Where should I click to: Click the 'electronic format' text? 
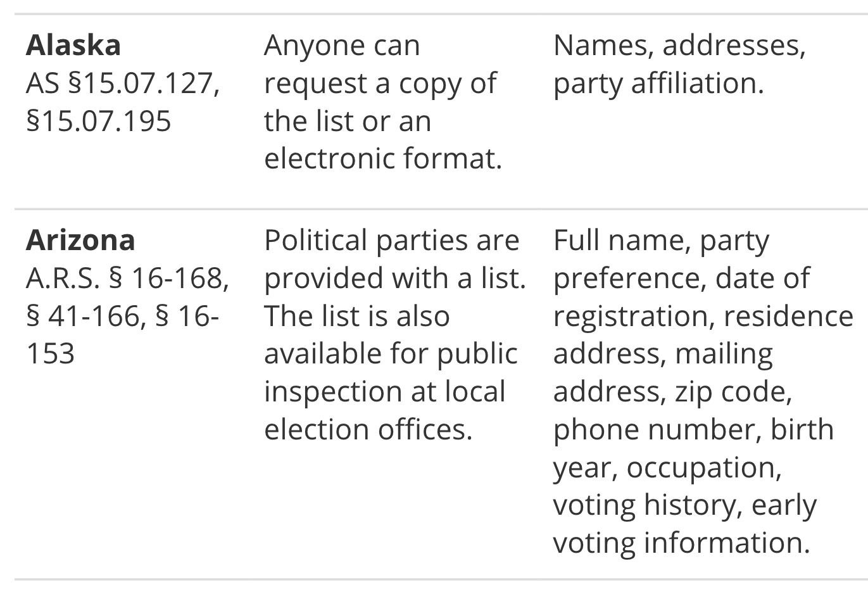(382, 158)
